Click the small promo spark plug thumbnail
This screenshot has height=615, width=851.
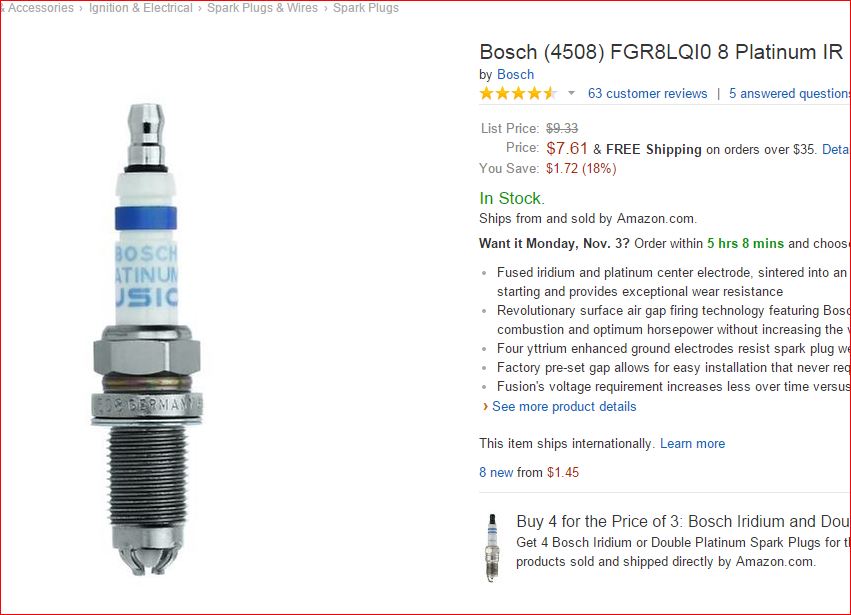tap(491, 547)
